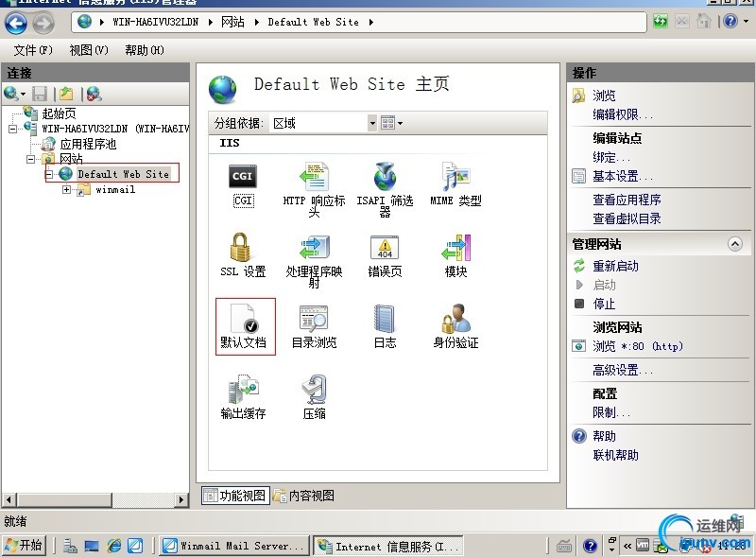Viewport: 756px width, 558px height.
Task: Open 处理程序映射 feature
Action: pyautogui.click(x=314, y=261)
